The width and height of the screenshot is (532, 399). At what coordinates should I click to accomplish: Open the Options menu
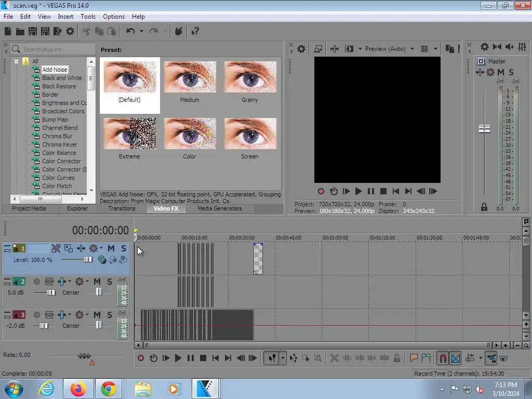(114, 17)
